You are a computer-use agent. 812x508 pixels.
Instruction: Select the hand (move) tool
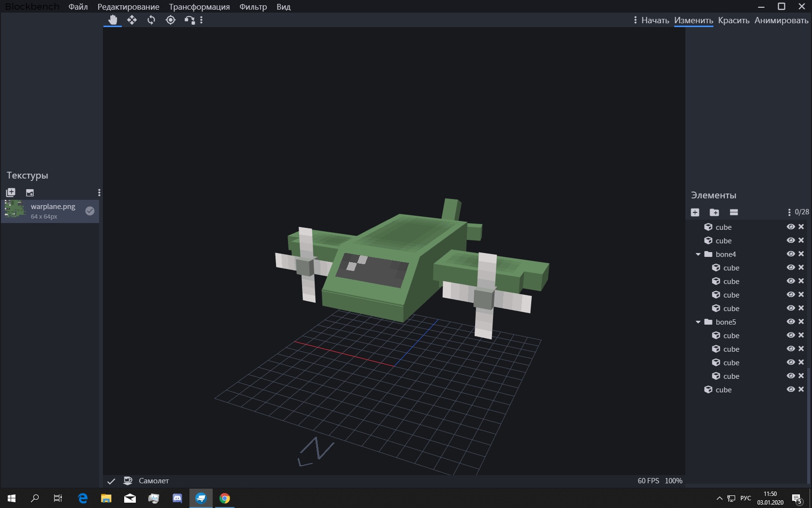click(x=113, y=20)
